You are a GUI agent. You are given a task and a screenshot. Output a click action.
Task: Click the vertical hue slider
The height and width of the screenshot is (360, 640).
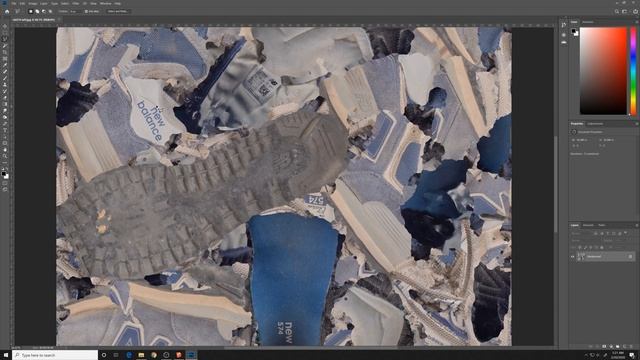[633, 71]
